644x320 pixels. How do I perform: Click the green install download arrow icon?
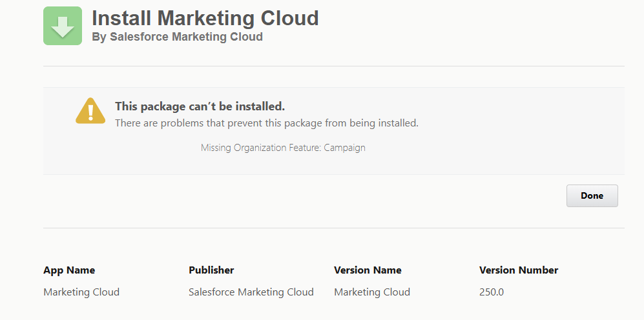coord(63,26)
